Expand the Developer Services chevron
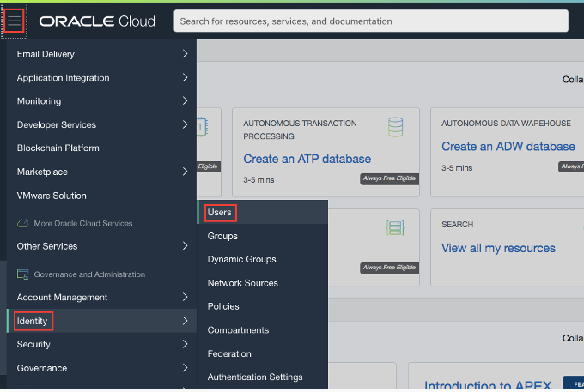 pos(186,124)
